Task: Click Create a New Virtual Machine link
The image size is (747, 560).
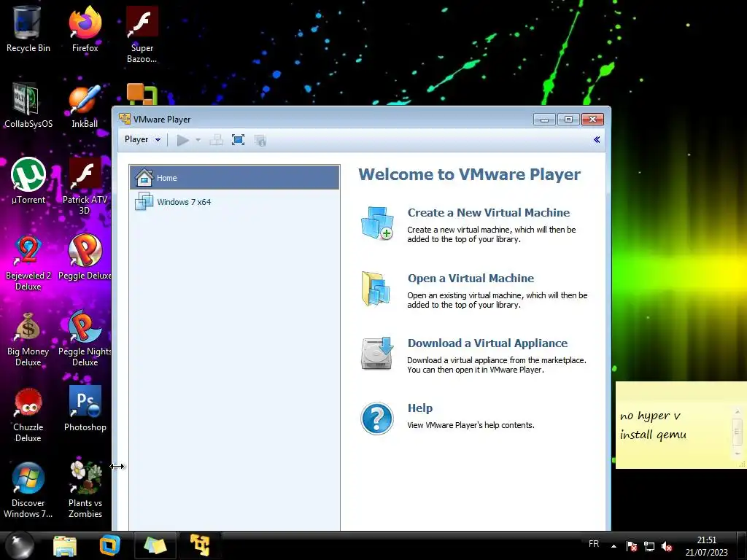Action: click(x=488, y=213)
